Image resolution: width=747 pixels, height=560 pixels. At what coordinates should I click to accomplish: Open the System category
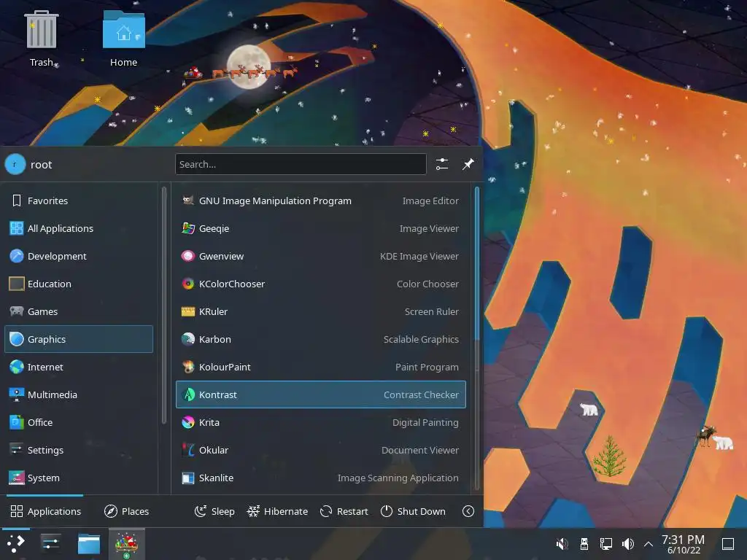79,478
